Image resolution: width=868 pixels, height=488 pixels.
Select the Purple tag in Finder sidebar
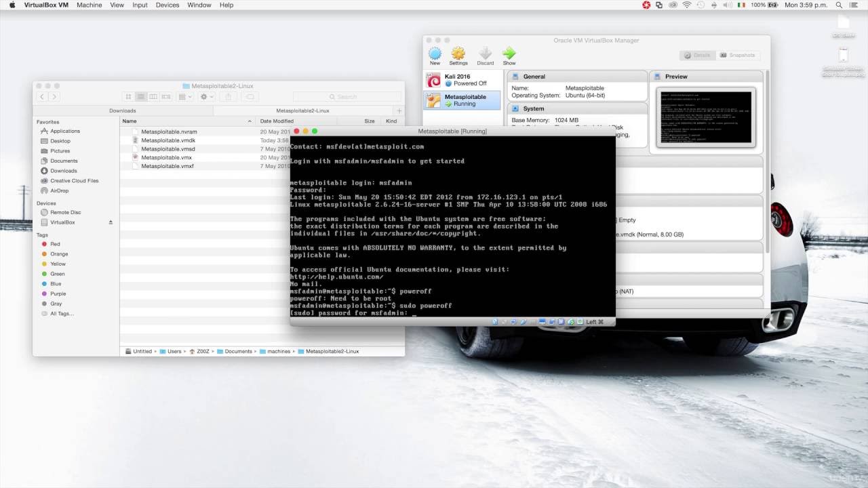coord(58,293)
